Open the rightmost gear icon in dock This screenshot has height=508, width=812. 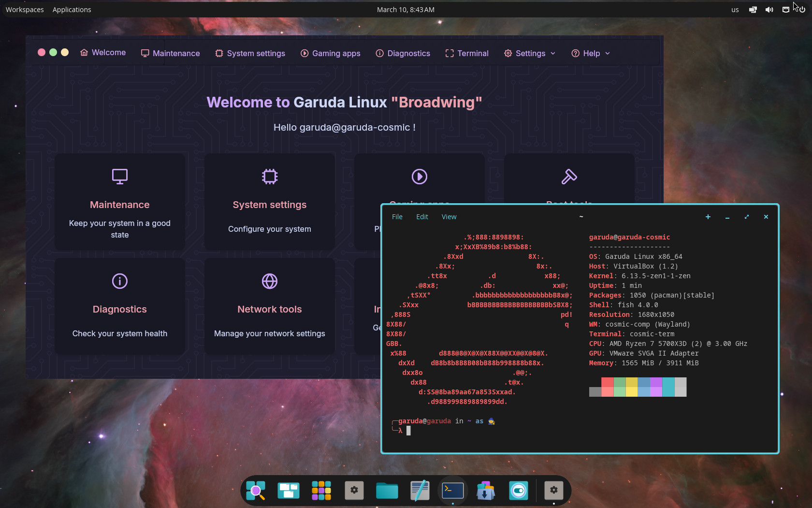(x=554, y=491)
